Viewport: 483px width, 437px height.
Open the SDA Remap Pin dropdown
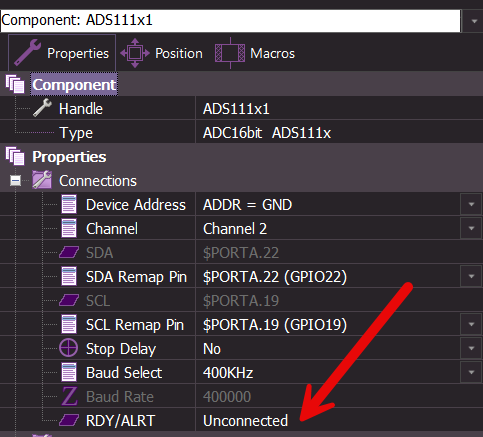471,276
